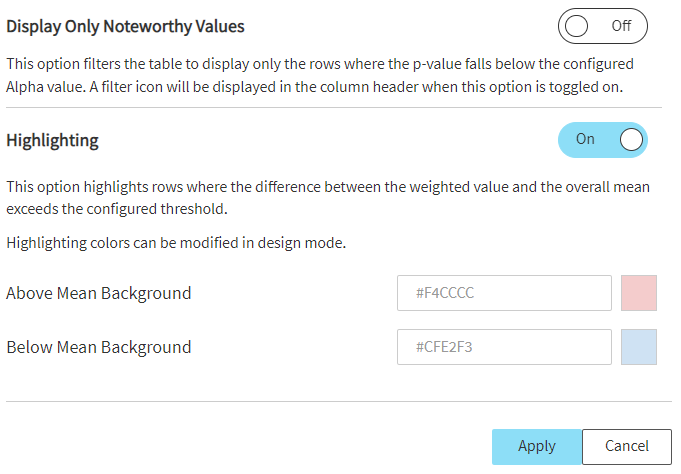The height and width of the screenshot is (474, 681).
Task: Click the Above Mean Background hex field
Action: 504,294
